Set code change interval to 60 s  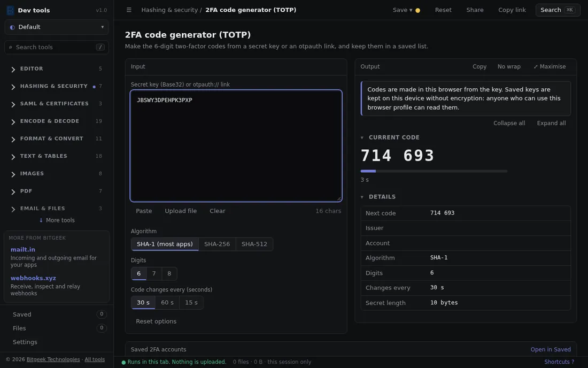click(167, 302)
